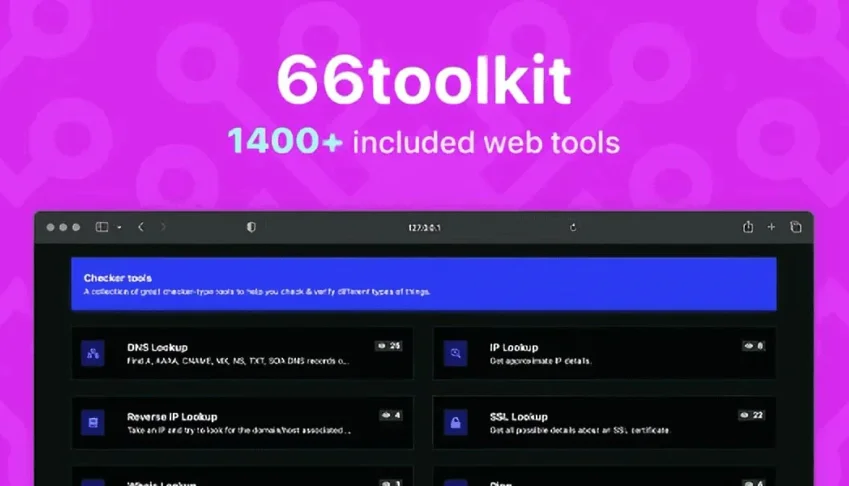The width and height of the screenshot is (849, 486).
Task: Click the privacy shield icon
Action: (251, 227)
